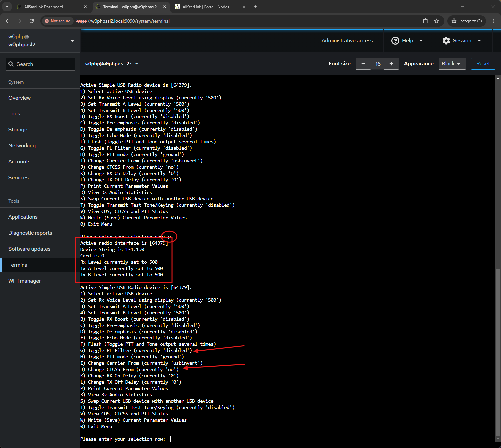Image resolution: width=501 pixels, height=448 pixels.
Task: Open a new browser tab
Action: pos(256,7)
